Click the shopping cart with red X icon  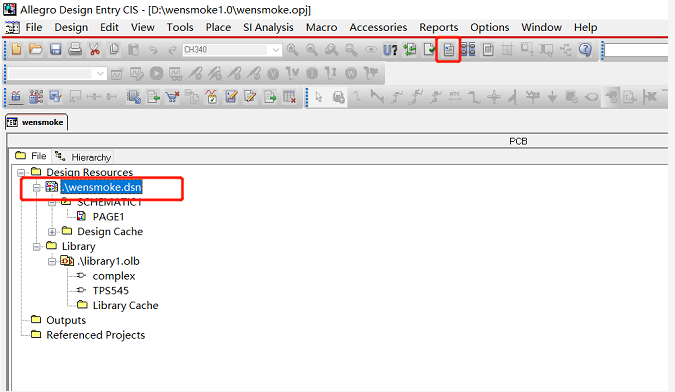[173, 97]
